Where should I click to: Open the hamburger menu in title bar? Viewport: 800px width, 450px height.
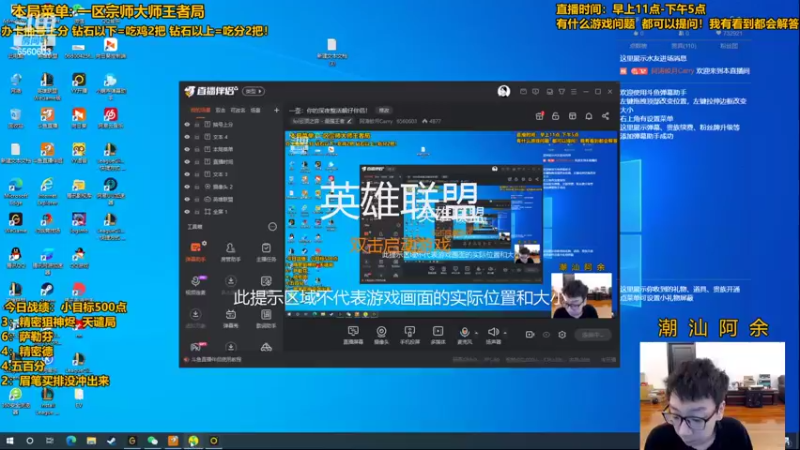click(573, 91)
